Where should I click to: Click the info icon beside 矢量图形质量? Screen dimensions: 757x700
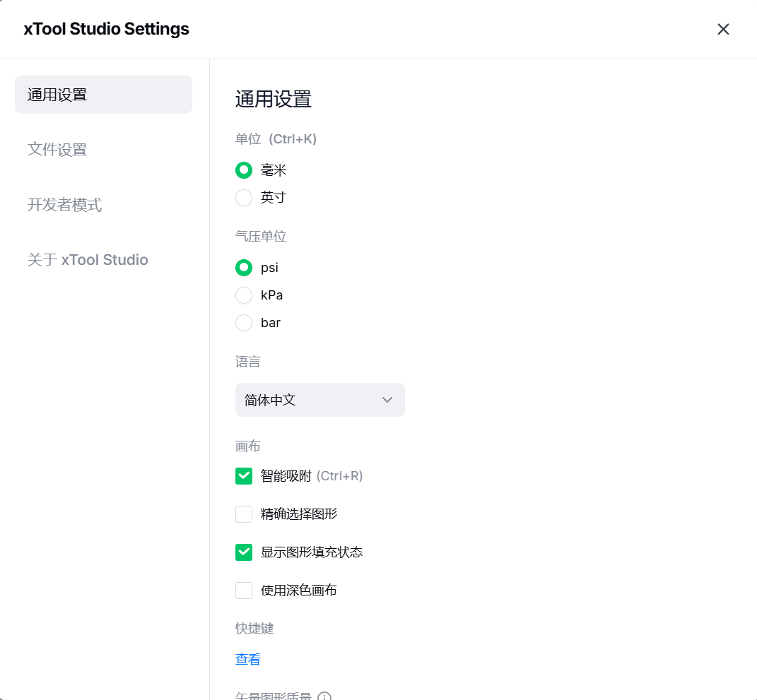pos(324,696)
